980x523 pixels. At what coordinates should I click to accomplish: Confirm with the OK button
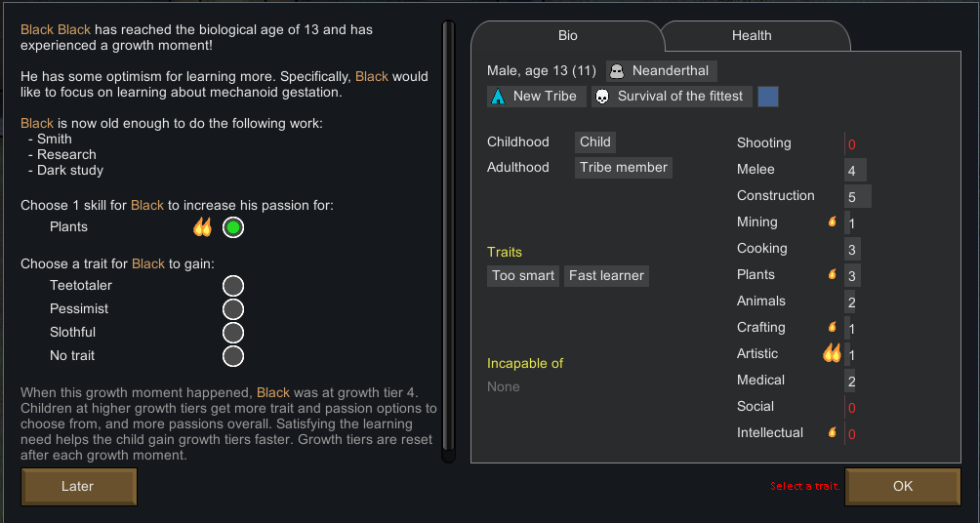pyautogui.click(x=903, y=486)
